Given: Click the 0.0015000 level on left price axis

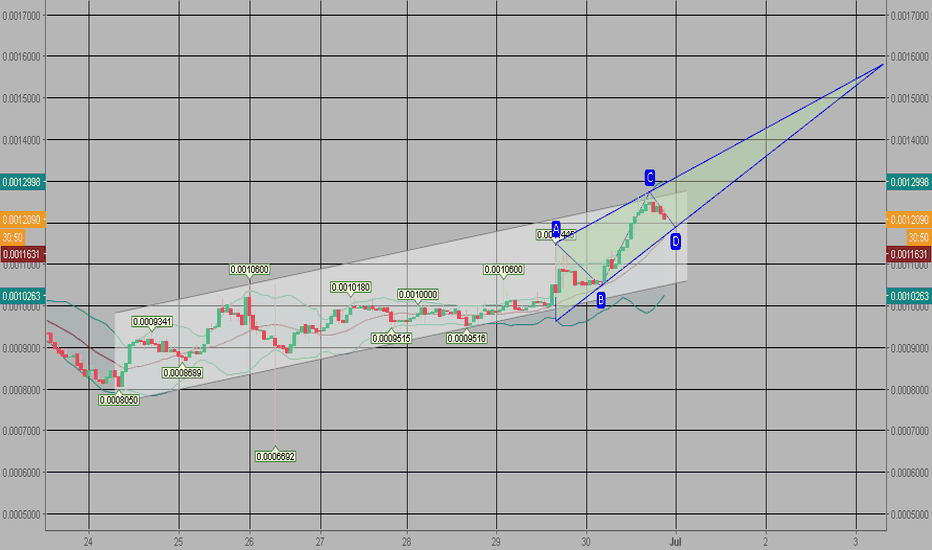Looking at the screenshot, I should (21, 98).
